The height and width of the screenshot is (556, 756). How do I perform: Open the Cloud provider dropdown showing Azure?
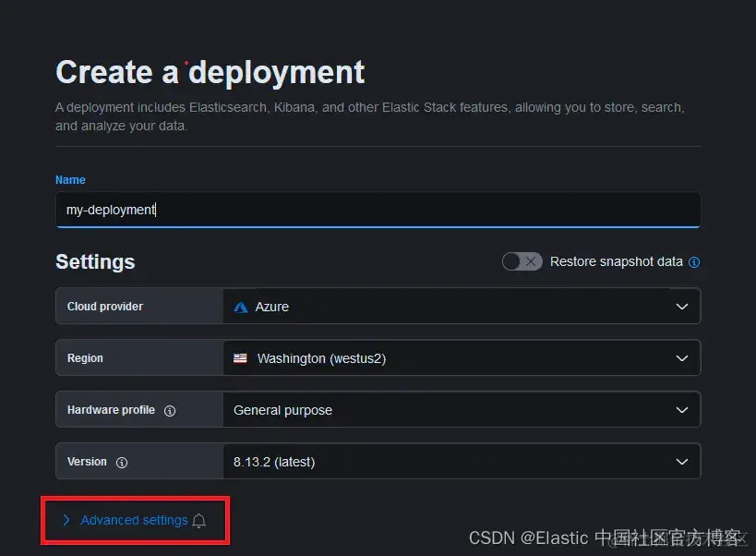[x=462, y=307]
